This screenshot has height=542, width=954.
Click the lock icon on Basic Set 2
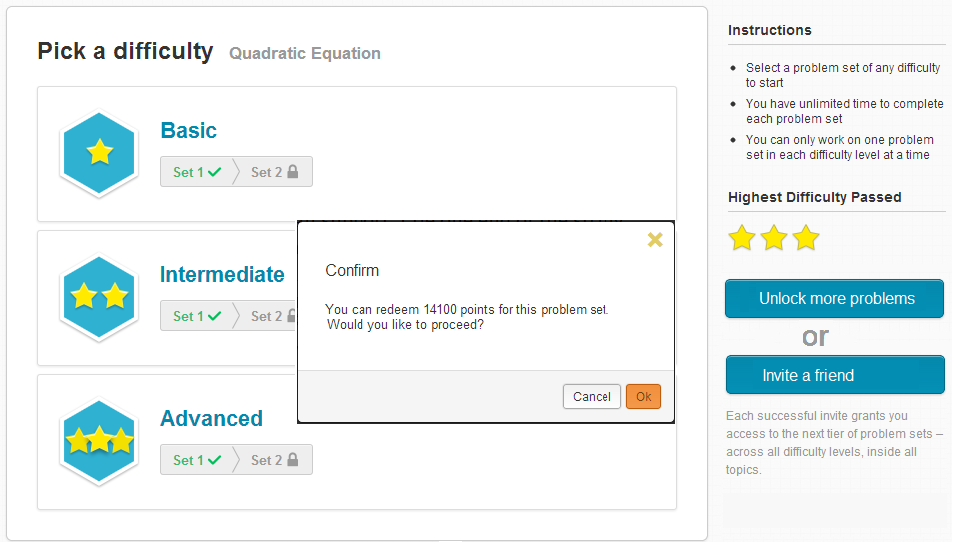pos(293,172)
